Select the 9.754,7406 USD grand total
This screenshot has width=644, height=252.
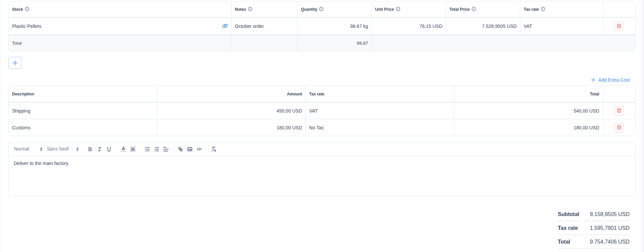click(609, 242)
